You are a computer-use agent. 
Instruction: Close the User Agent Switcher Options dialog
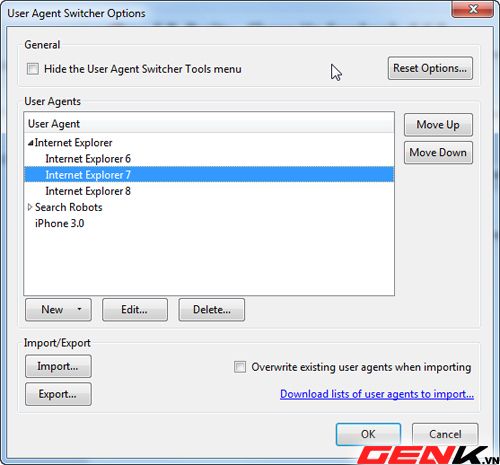pos(472,9)
